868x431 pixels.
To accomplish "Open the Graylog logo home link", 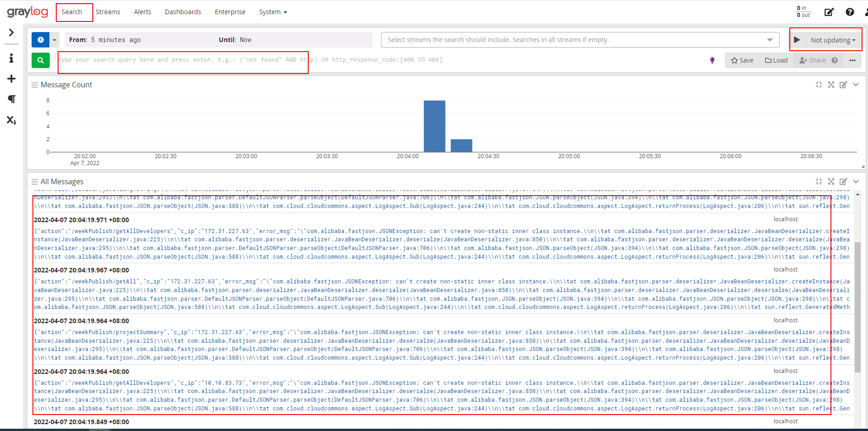I will click(27, 12).
